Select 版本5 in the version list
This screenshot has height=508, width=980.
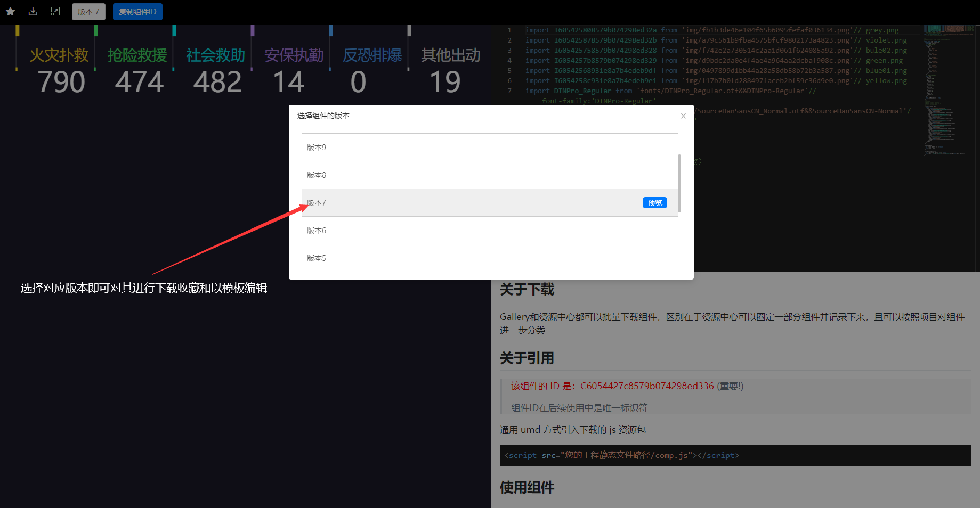coord(489,258)
